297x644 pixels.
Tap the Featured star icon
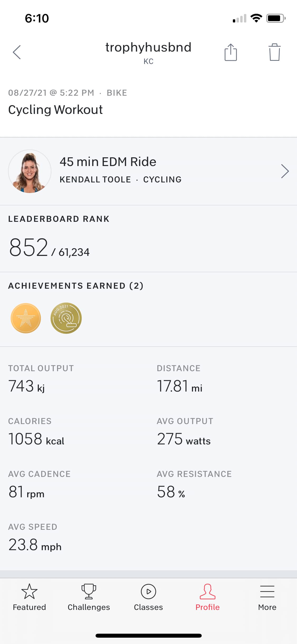click(x=29, y=592)
